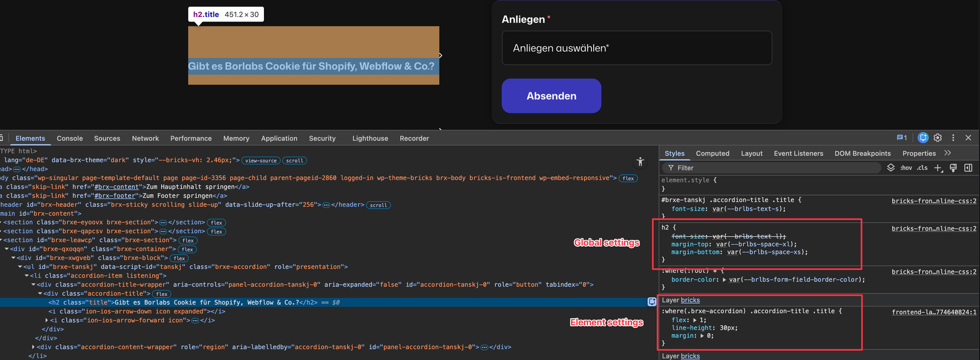Click the add new style rule plus icon

pyautogui.click(x=938, y=168)
